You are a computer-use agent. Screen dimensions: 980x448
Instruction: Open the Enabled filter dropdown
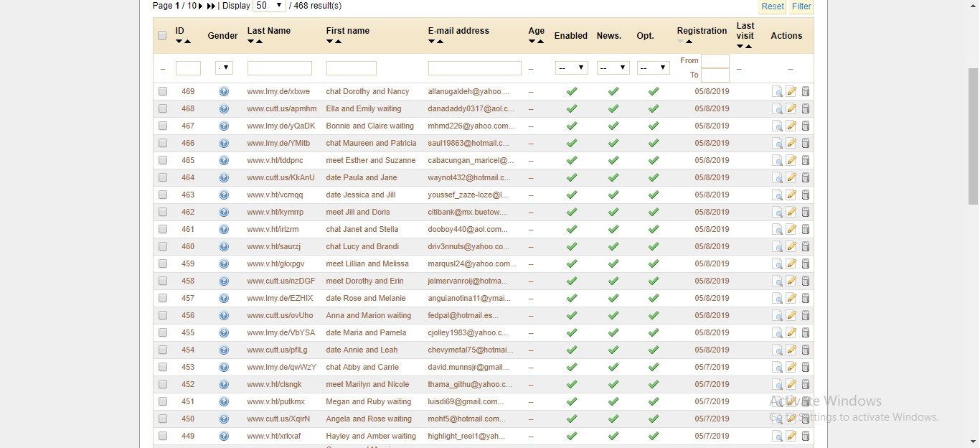[572, 67]
